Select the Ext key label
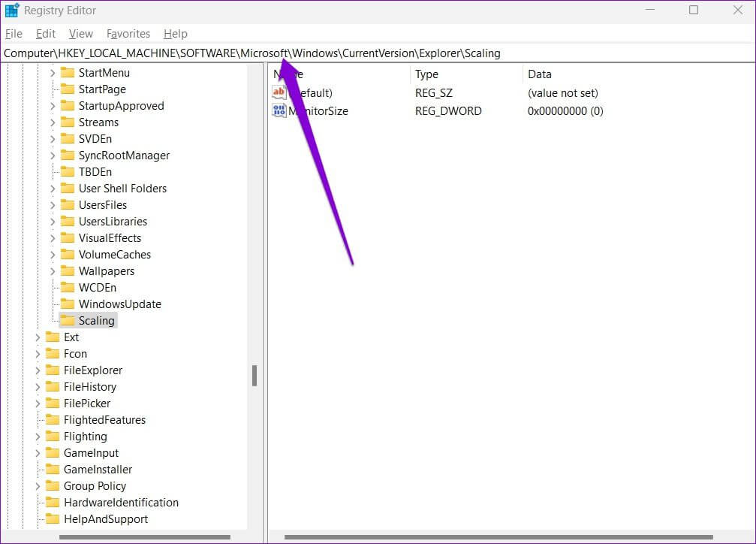The height and width of the screenshot is (544, 756). (x=71, y=337)
